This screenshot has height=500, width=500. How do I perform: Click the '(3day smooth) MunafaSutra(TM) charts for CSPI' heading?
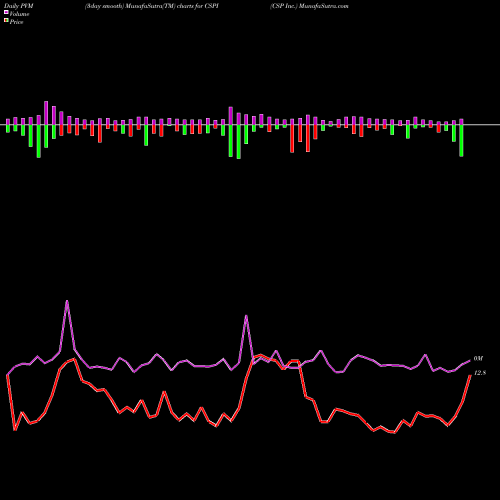coord(152,6)
